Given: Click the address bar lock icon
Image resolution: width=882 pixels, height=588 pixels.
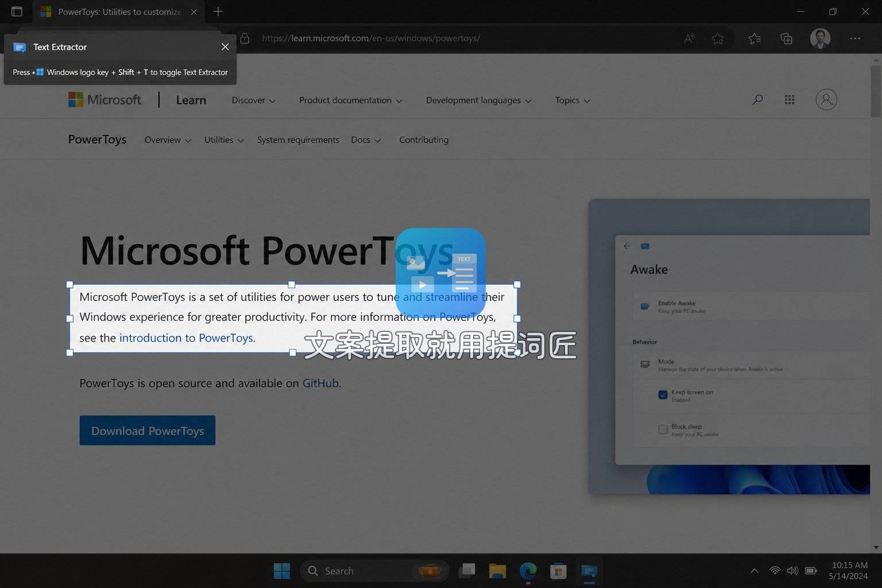Looking at the screenshot, I should tap(245, 38).
